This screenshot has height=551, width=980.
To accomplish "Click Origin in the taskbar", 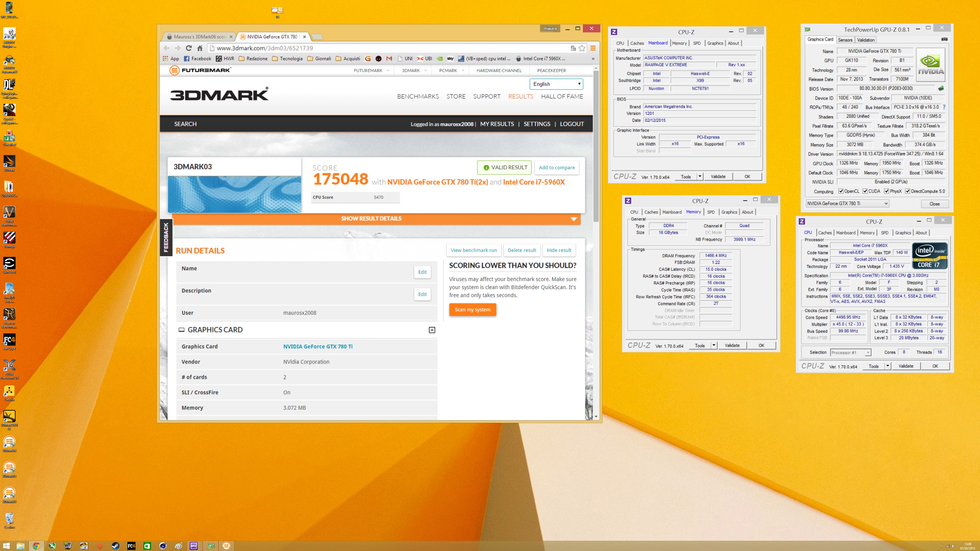I will pos(100,546).
